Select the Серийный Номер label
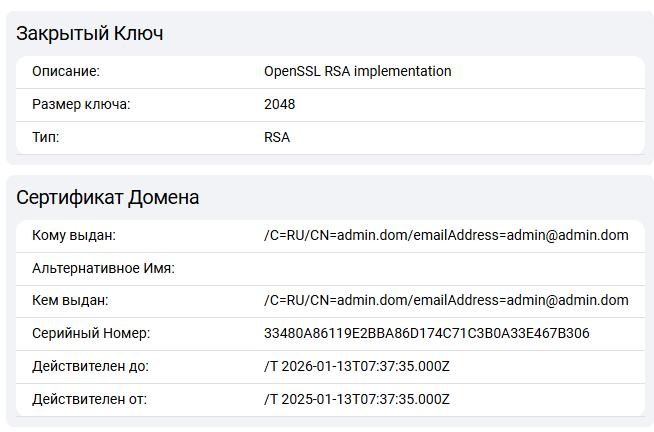Screen dimensions: 654x432 click(91, 334)
